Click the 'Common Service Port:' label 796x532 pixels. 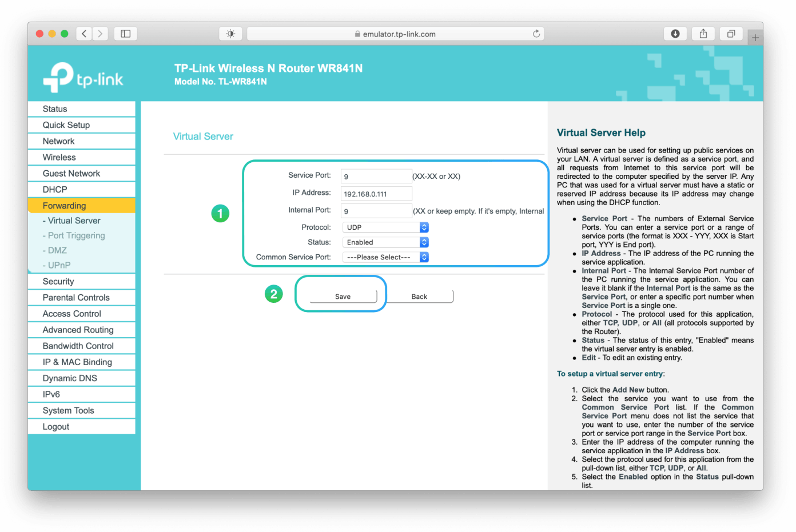click(x=293, y=257)
